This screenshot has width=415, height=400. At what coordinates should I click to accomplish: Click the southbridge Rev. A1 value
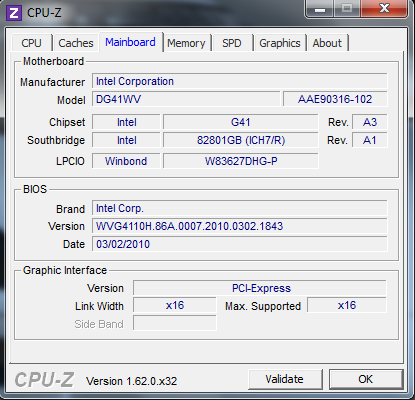[x=370, y=140]
